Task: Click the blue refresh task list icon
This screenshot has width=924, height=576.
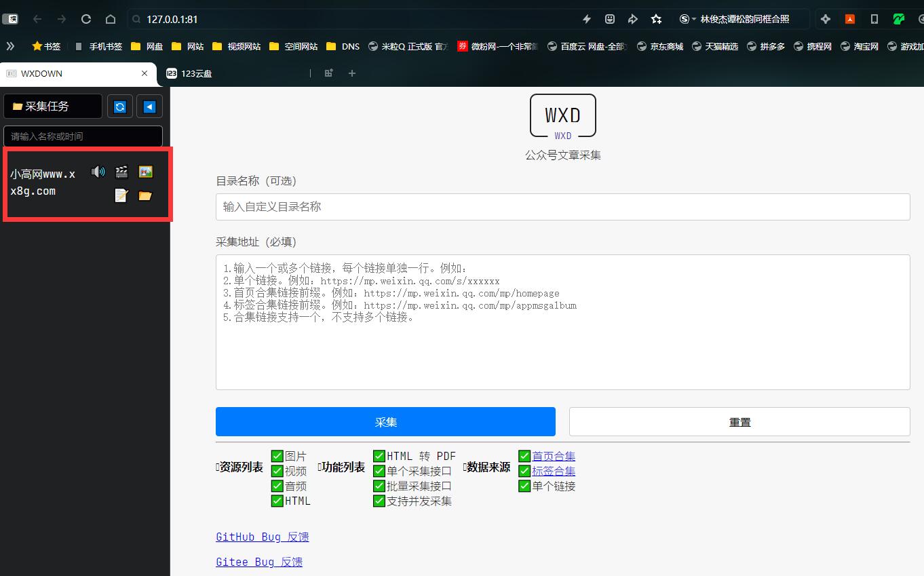Action: (120, 107)
